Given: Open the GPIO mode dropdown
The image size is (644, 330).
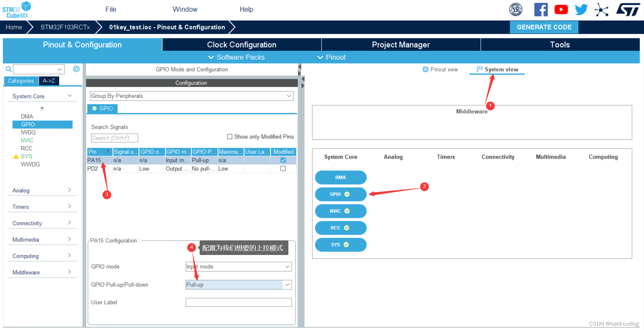Looking at the screenshot, I should coord(239,266).
